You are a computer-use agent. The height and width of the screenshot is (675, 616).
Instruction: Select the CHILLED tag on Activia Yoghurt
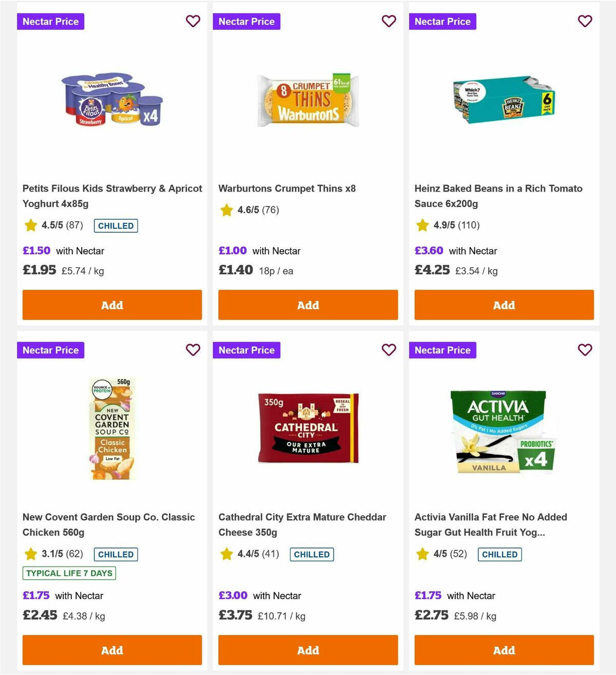(499, 554)
